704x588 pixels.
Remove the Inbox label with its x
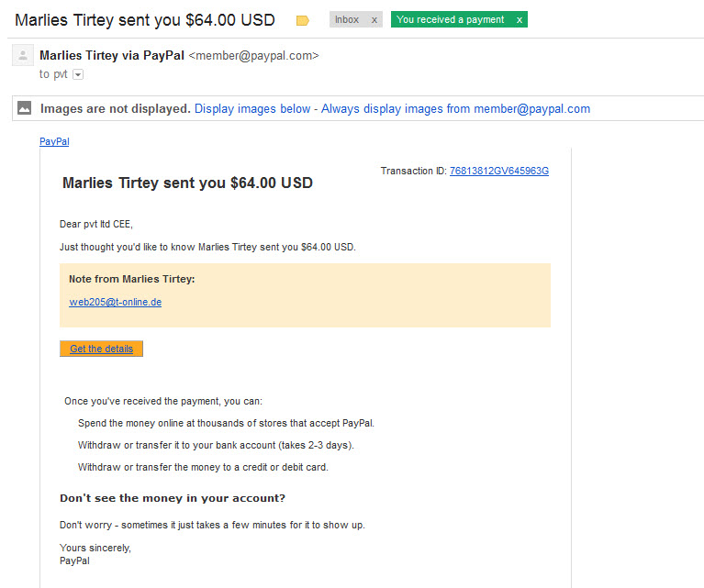(x=374, y=20)
